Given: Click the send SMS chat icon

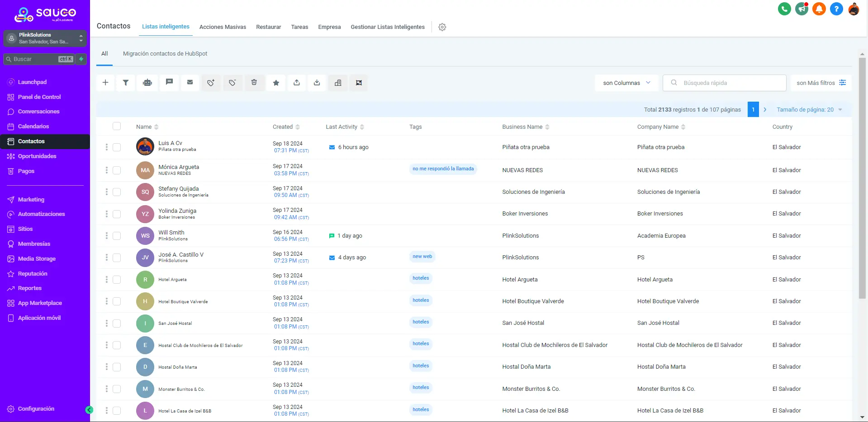Looking at the screenshot, I should click(169, 83).
